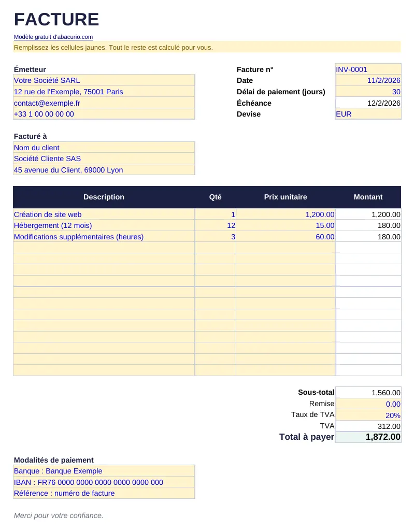Select the Hébergement amount 180.00
Image resolution: width=414 pixels, height=532 pixels.
click(x=368, y=225)
